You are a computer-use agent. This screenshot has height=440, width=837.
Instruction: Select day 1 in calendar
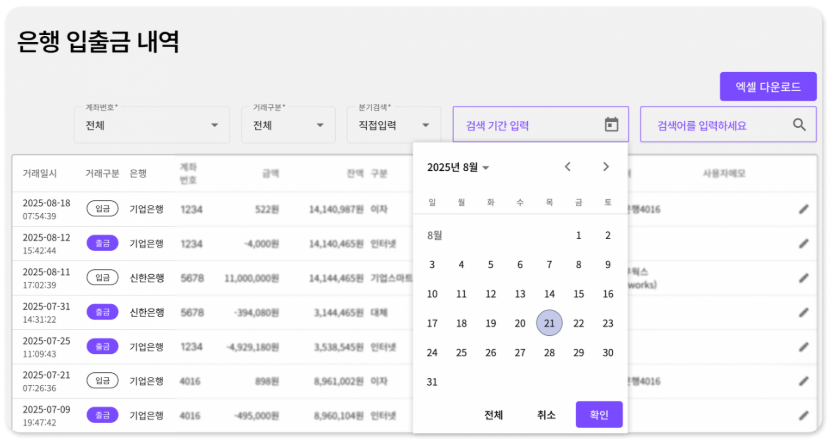(x=579, y=235)
